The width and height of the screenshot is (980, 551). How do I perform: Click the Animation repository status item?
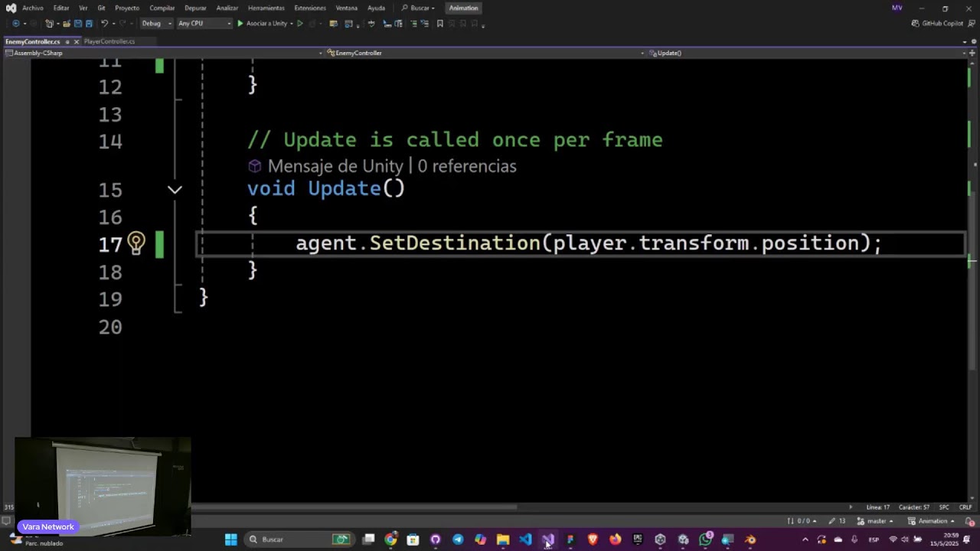pos(932,521)
